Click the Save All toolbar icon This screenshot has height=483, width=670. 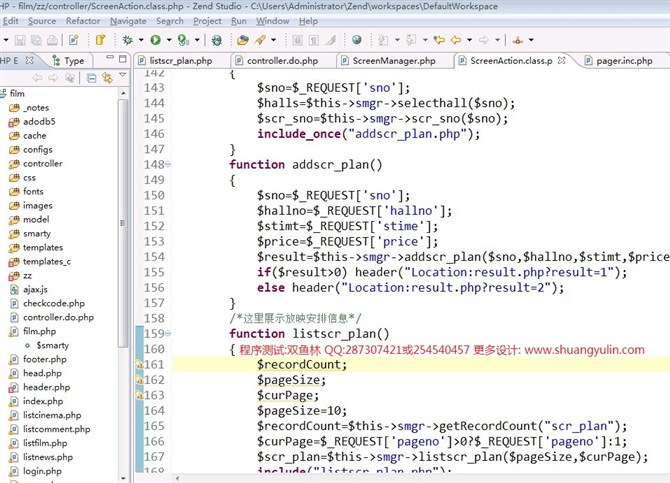coord(36,40)
